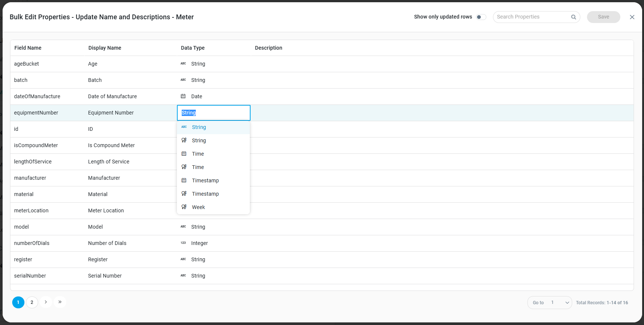The height and width of the screenshot is (325, 644).
Task: Toggle Show only updated rows switch
Action: (481, 17)
